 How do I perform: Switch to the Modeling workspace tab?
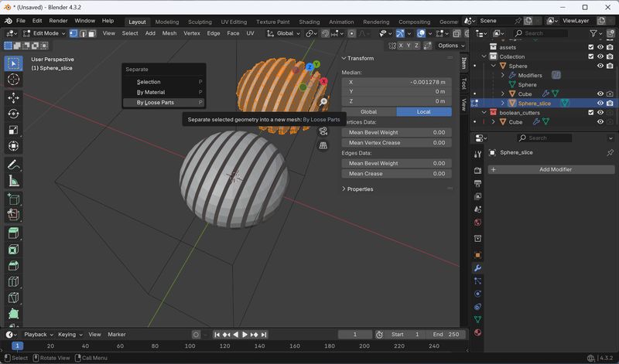(167, 22)
